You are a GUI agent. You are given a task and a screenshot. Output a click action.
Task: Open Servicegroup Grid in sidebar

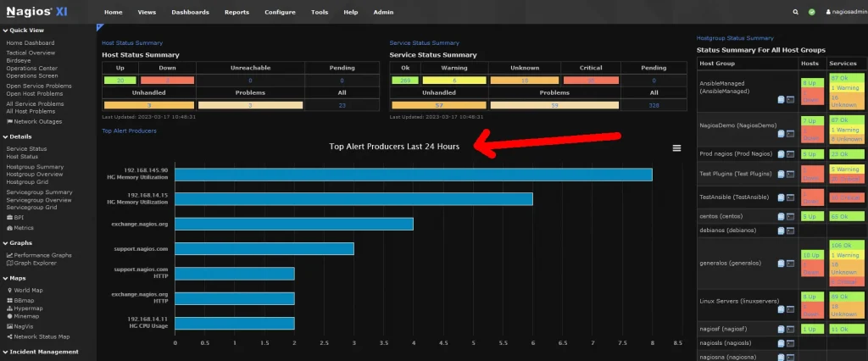tap(31, 208)
